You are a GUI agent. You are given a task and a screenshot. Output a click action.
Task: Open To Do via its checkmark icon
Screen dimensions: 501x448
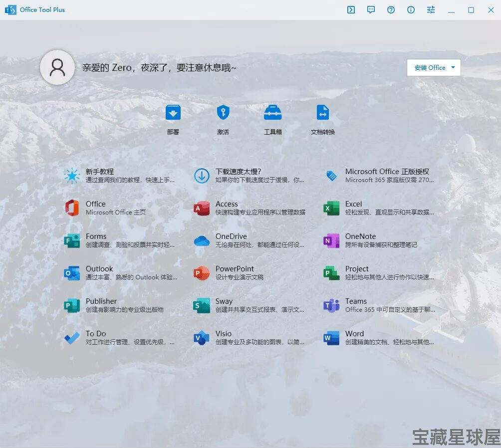click(72, 338)
